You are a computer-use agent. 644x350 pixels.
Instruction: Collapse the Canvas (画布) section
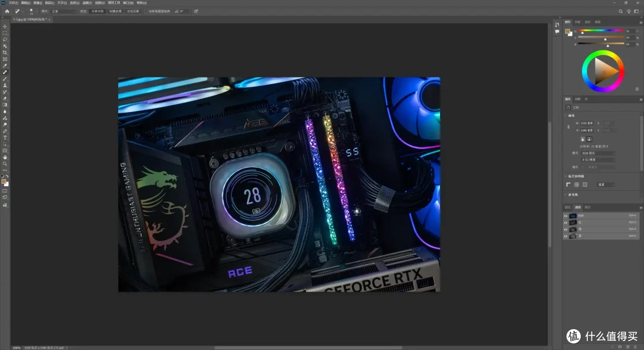pyautogui.click(x=565, y=116)
